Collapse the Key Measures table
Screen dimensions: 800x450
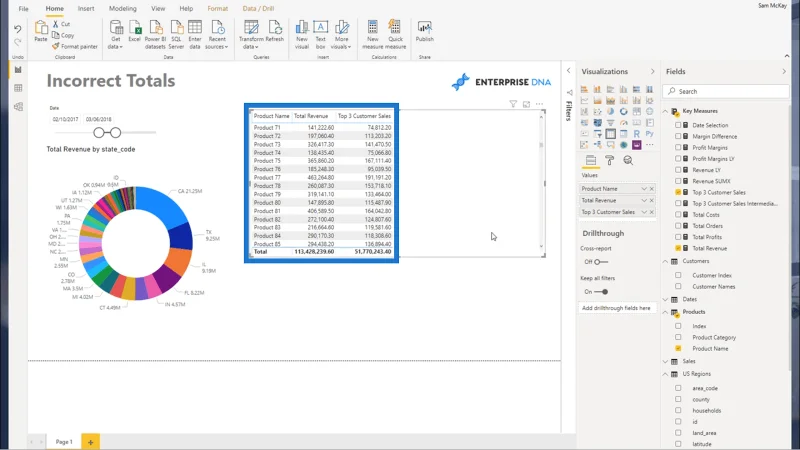click(665, 111)
